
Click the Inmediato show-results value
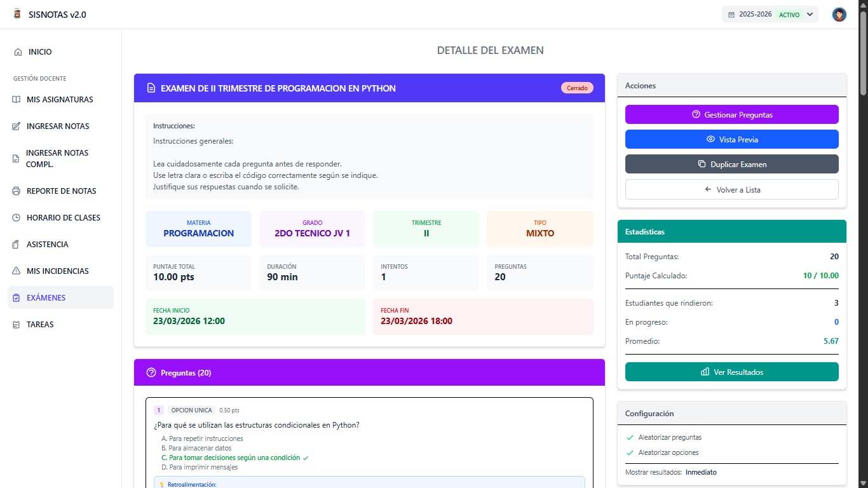[701, 472]
